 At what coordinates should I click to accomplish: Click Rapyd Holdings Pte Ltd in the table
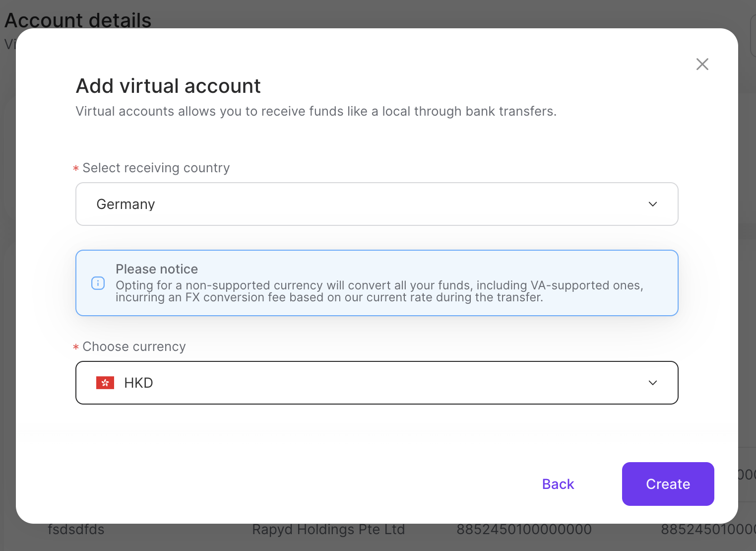click(328, 529)
